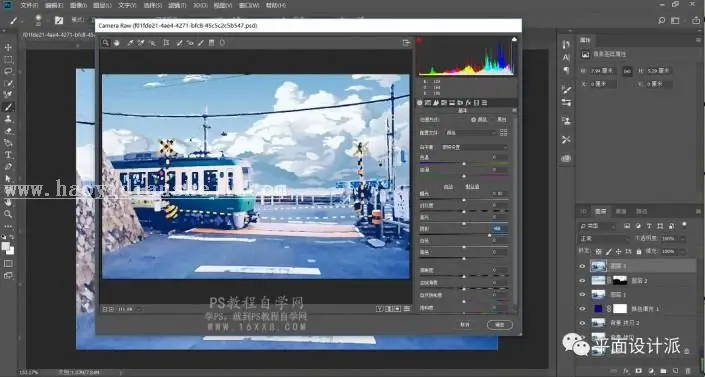The height and width of the screenshot is (377, 705).
Task: Switch to the 路径 paths tab
Action: point(641,211)
